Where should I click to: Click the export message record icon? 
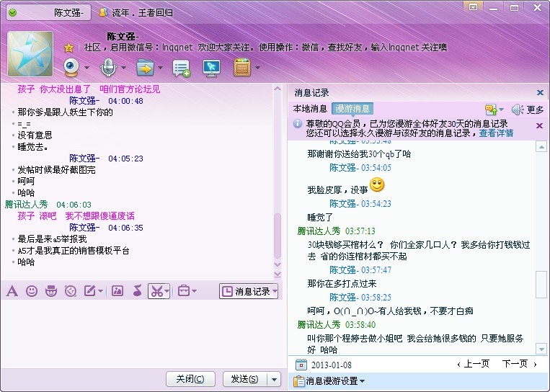pos(491,110)
